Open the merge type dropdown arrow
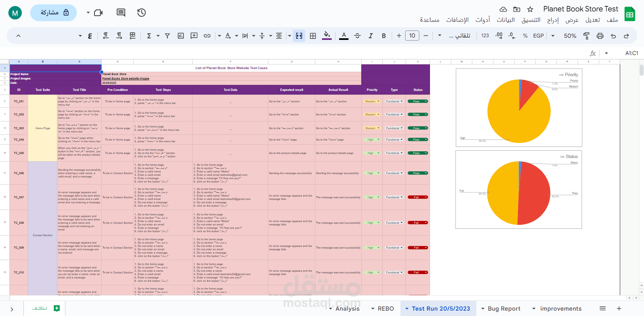Image resolution: width=644 pixels, height=316 pixels. tap(289, 36)
